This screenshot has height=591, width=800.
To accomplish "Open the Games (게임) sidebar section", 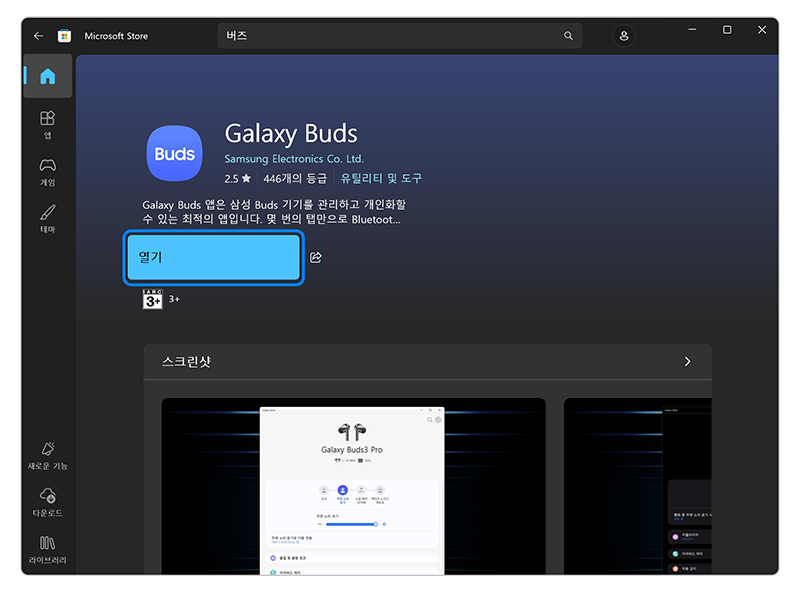I will (47, 172).
